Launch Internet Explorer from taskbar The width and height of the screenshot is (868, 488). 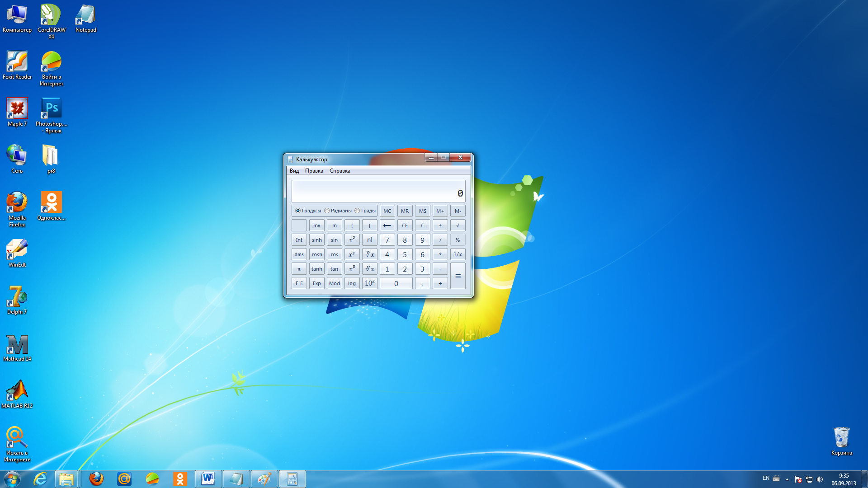click(x=40, y=479)
